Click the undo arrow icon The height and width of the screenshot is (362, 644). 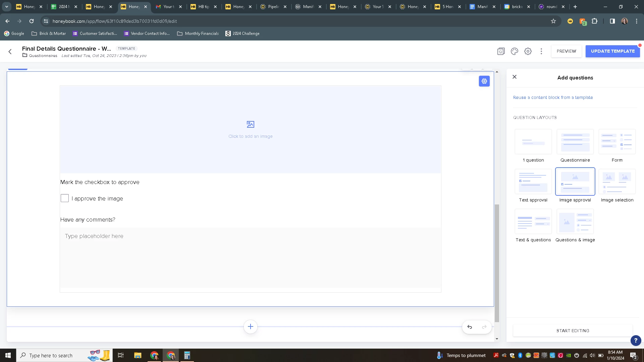pos(470,327)
